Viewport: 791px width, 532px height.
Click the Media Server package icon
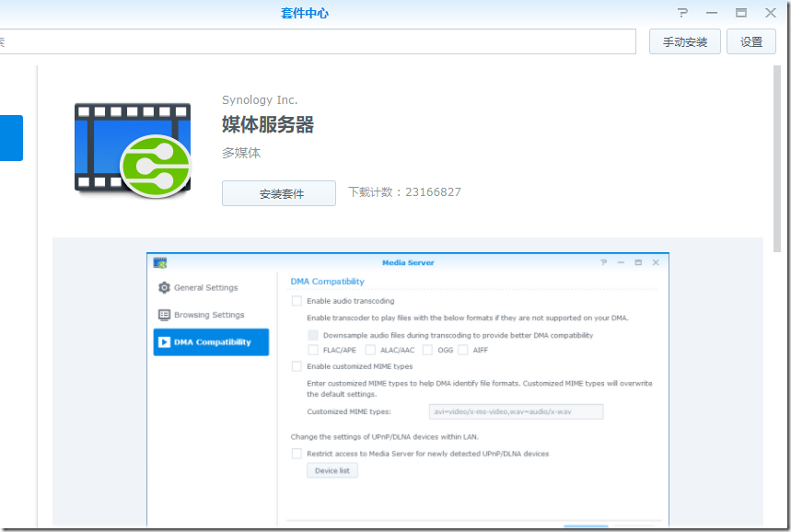click(133, 150)
